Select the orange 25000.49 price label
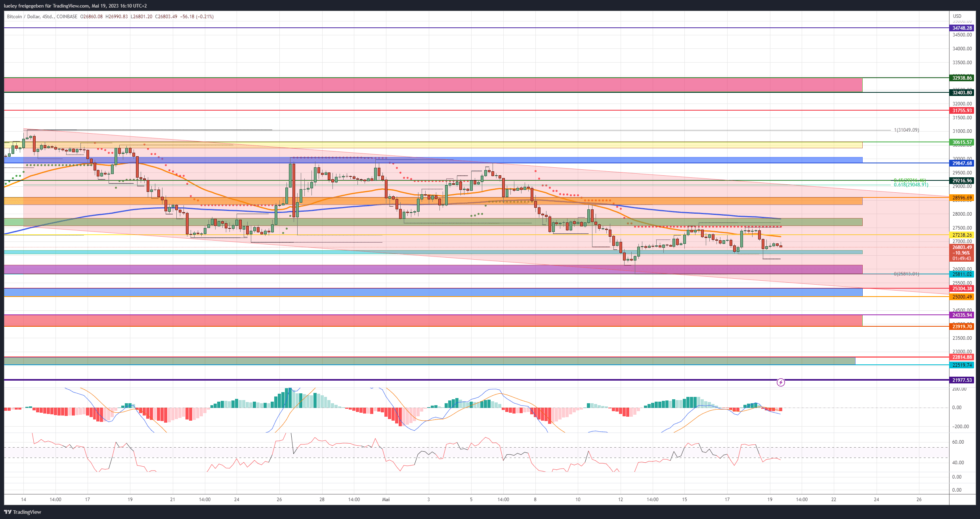This screenshot has height=519, width=980. tap(962, 297)
